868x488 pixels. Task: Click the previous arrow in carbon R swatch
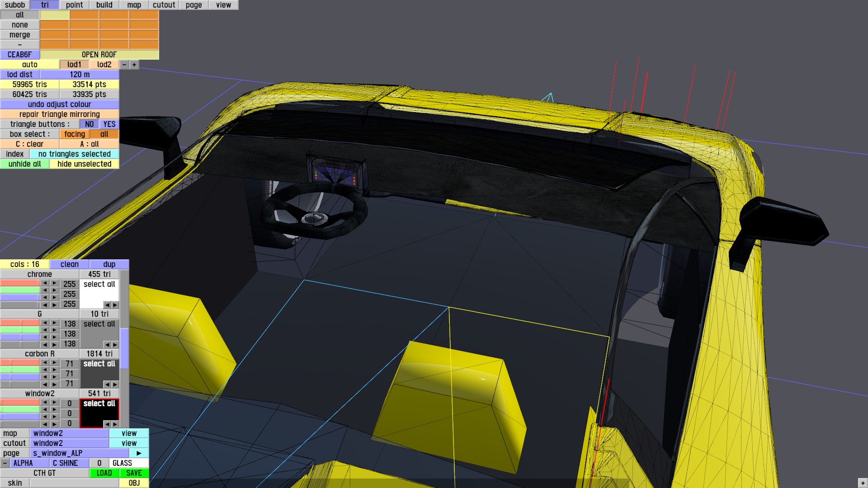pyautogui.click(x=107, y=384)
